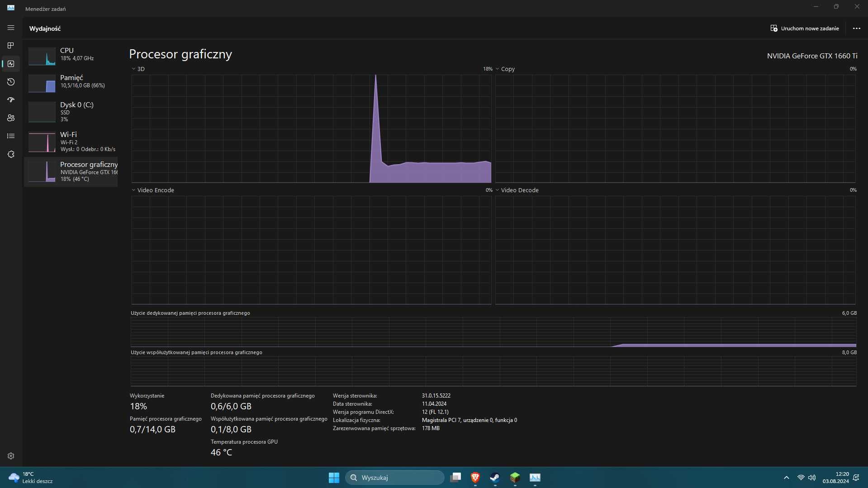Select the Performance page icon in sidebar
The image size is (868, 488).
click(x=11, y=64)
